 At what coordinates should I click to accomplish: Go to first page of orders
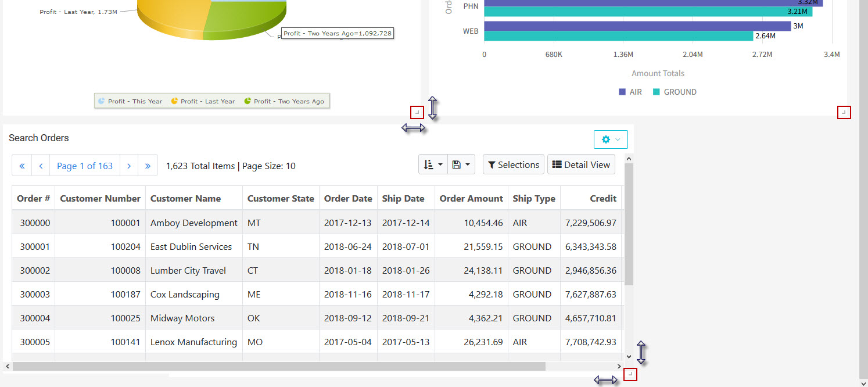(22, 166)
